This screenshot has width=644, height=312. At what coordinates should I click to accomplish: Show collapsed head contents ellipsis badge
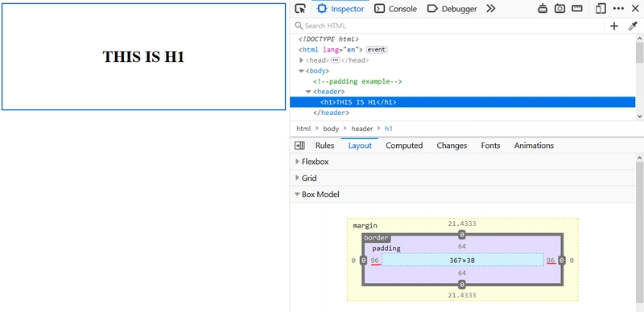click(335, 60)
